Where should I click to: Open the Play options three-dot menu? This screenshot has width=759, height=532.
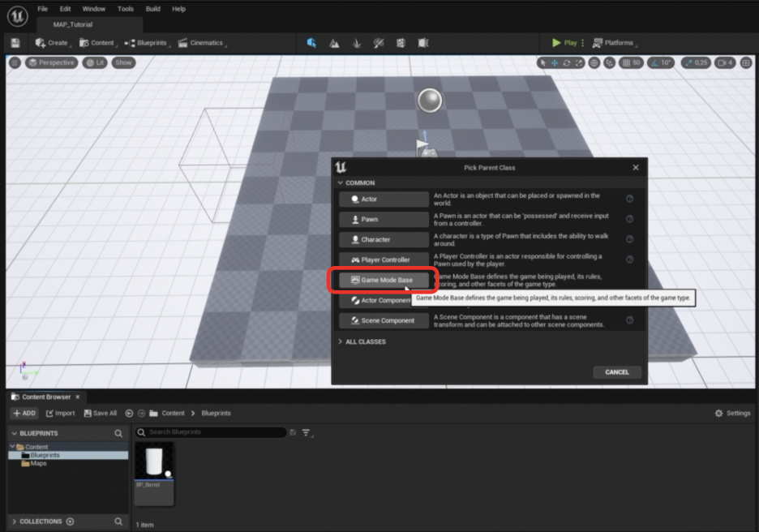click(583, 43)
